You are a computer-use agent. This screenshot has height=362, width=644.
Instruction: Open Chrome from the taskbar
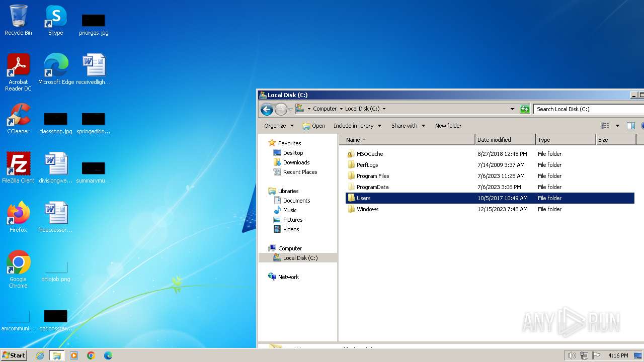coord(91,355)
